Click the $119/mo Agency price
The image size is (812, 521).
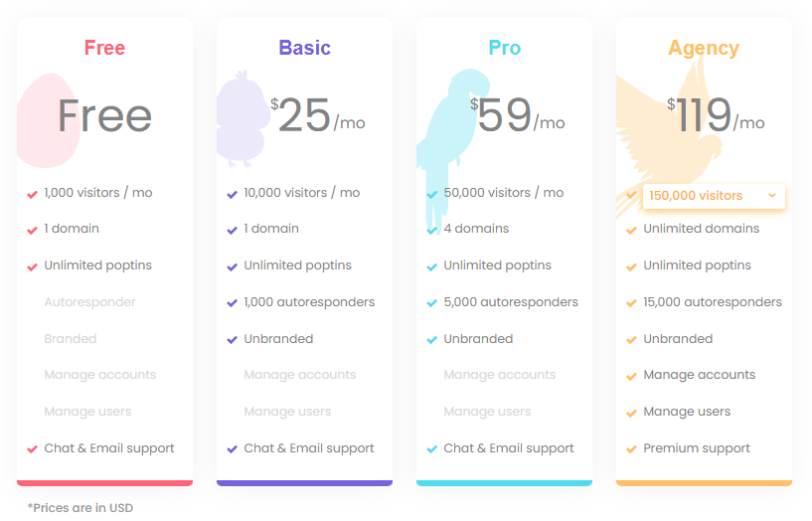[716, 115]
